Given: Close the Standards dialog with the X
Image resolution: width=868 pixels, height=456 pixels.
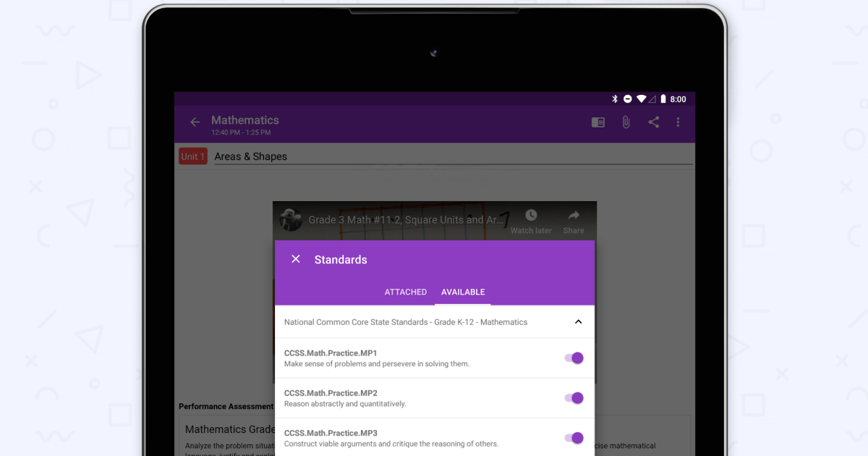Looking at the screenshot, I should [296, 258].
